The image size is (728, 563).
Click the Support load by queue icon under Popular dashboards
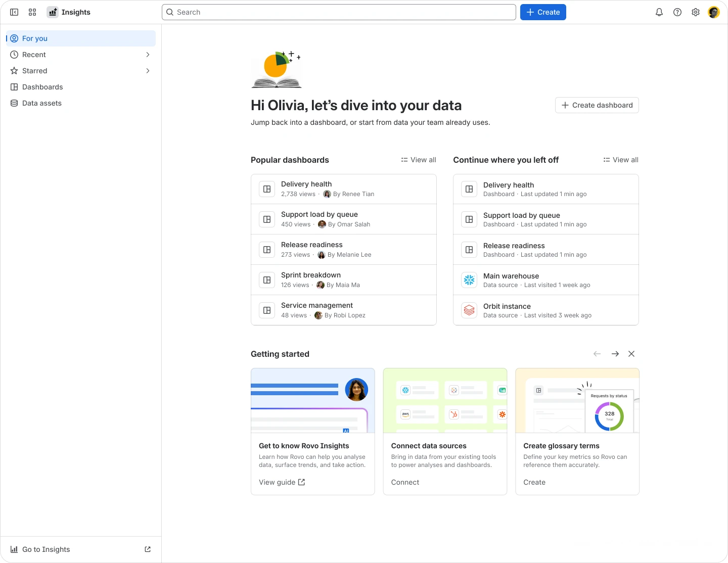point(267,219)
